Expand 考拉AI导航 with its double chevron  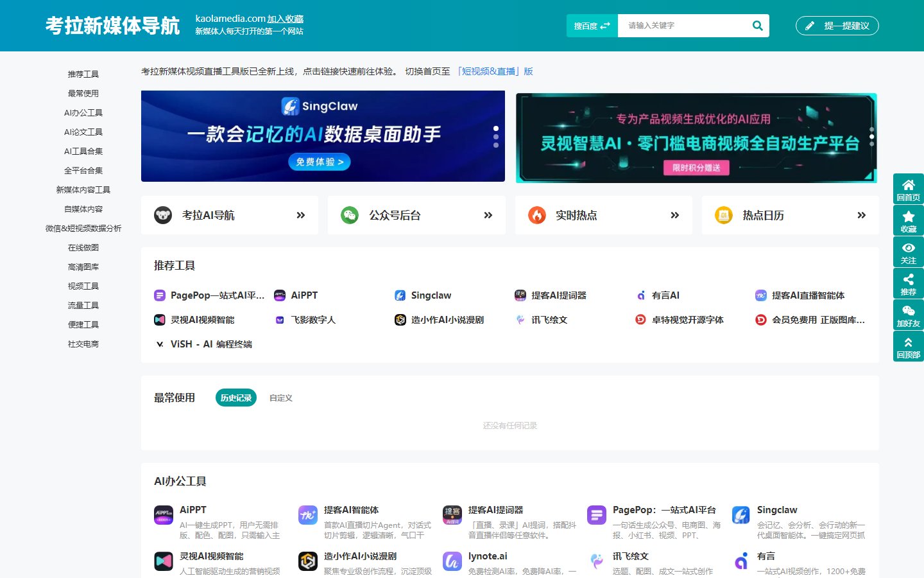coord(301,215)
